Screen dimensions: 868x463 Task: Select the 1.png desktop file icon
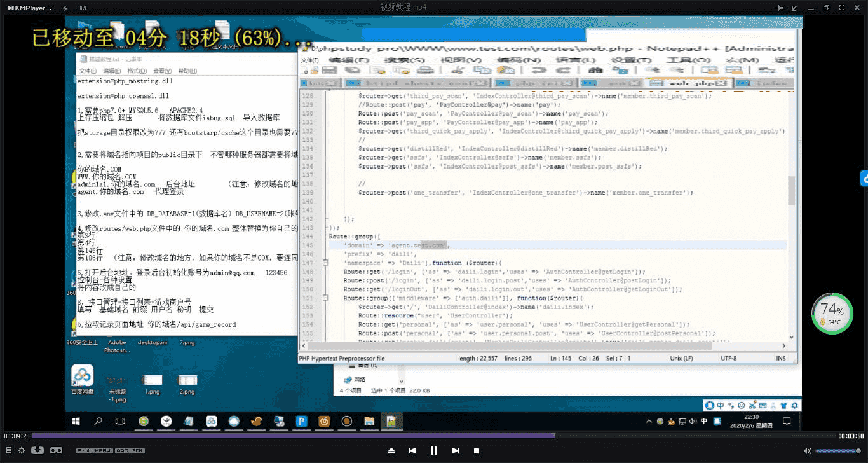[x=153, y=384]
